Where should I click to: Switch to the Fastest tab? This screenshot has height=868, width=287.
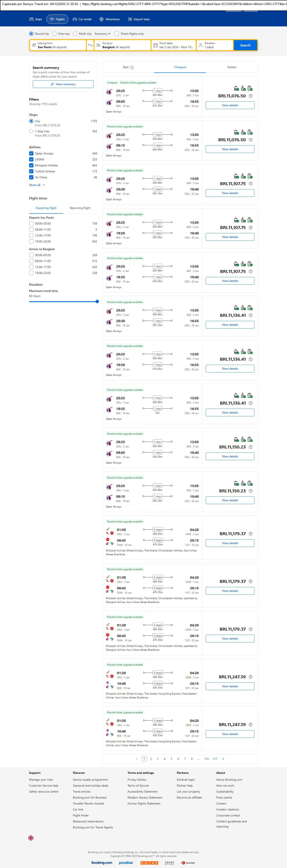tap(231, 67)
